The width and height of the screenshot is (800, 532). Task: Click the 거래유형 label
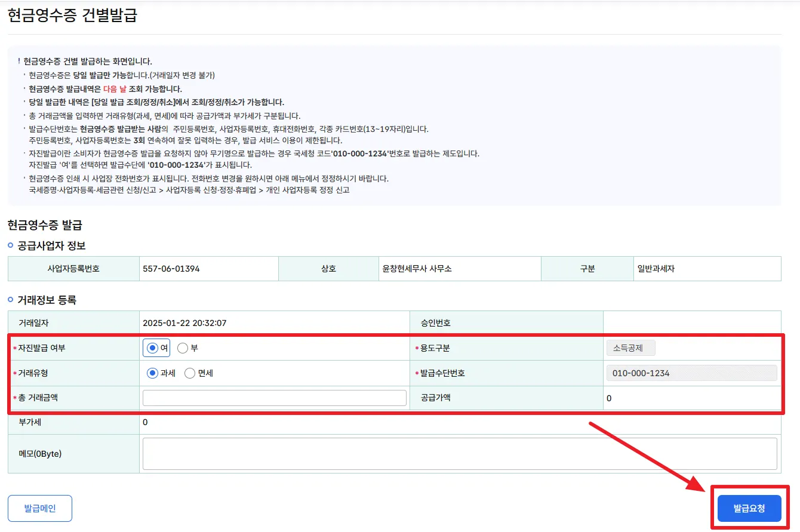tap(33, 373)
